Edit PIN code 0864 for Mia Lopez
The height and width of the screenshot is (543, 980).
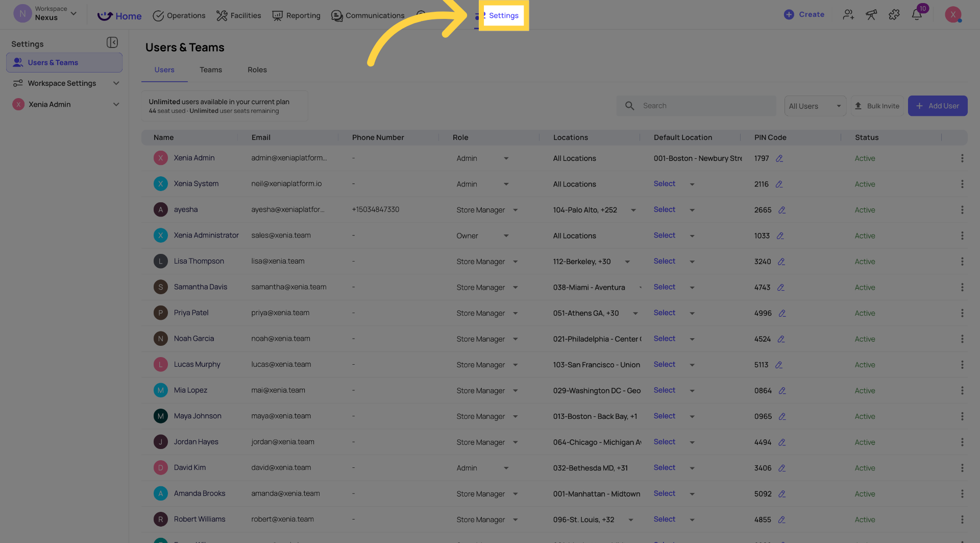[782, 391]
